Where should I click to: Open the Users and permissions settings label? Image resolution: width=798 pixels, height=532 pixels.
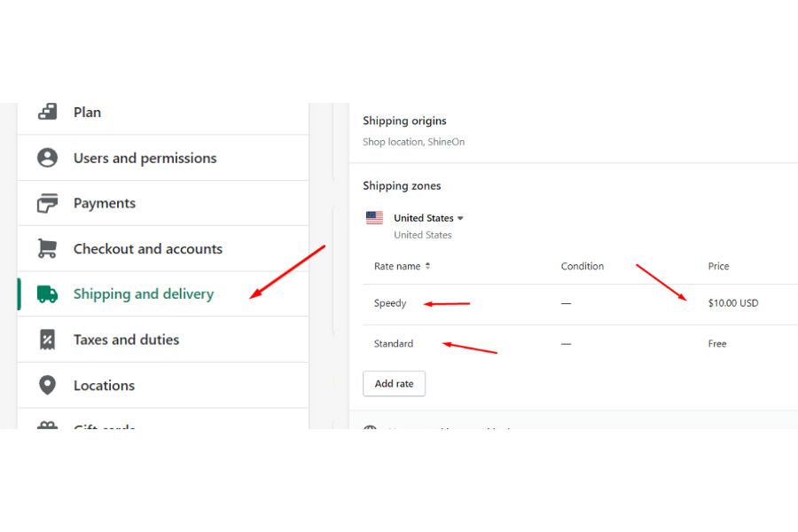[145, 158]
